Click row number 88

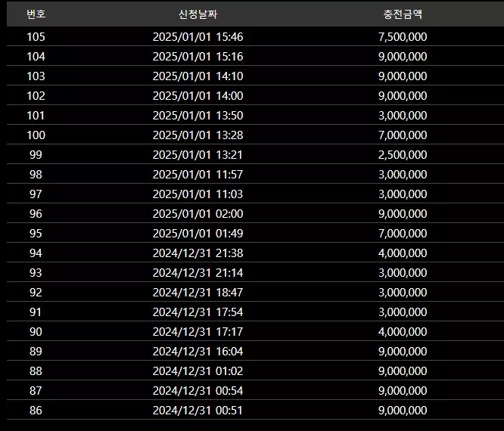pos(36,371)
